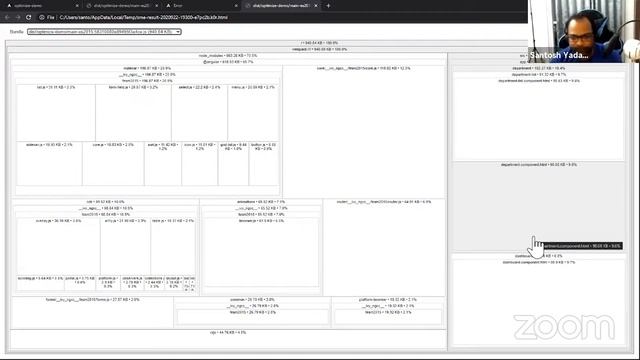Select the cdk treemap header
This screenshot has width=640, height=360.
click(105, 202)
